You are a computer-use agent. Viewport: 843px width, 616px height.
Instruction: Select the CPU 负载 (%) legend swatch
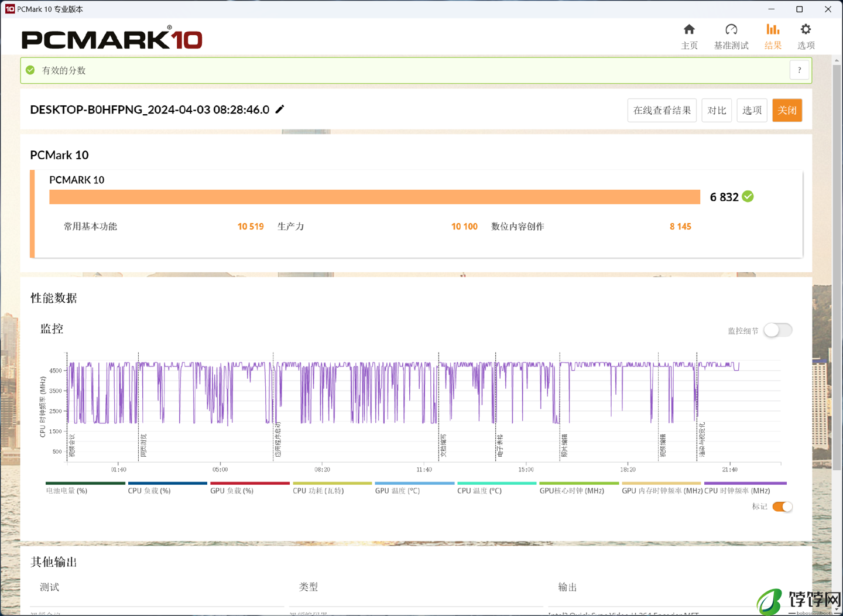pos(167,483)
